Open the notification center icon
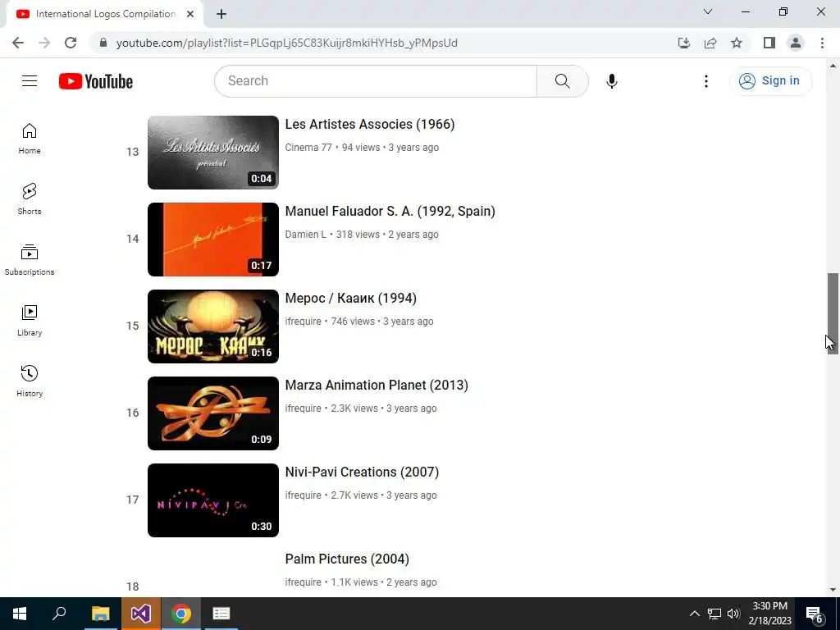 [x=815, y=614]
